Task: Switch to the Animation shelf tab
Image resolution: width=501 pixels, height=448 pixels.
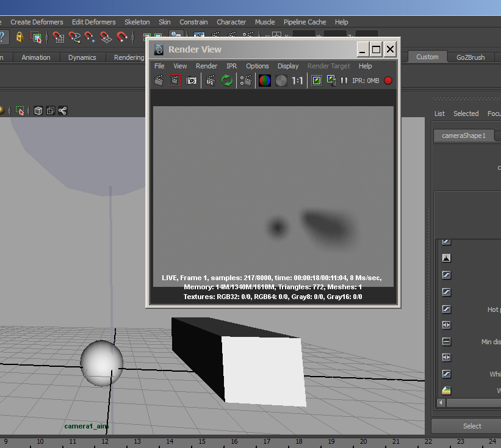Action: click(36, 57)
